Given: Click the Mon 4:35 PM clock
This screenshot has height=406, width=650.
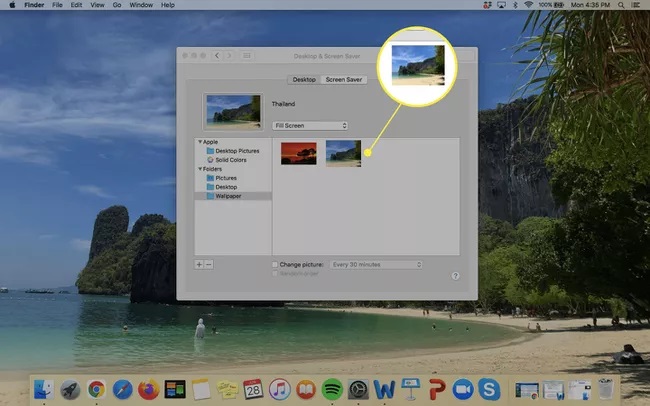Looking at the screenshot, I should click(x=590, y=5).
